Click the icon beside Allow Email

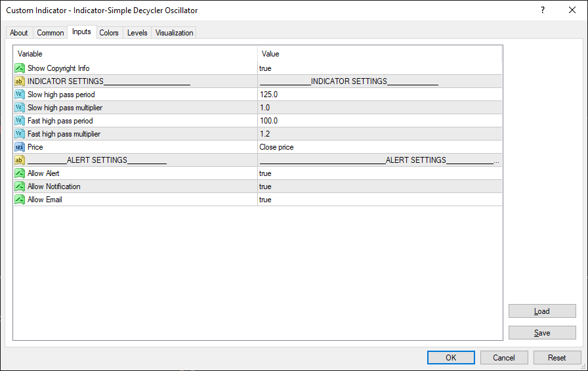pos(20,200)
